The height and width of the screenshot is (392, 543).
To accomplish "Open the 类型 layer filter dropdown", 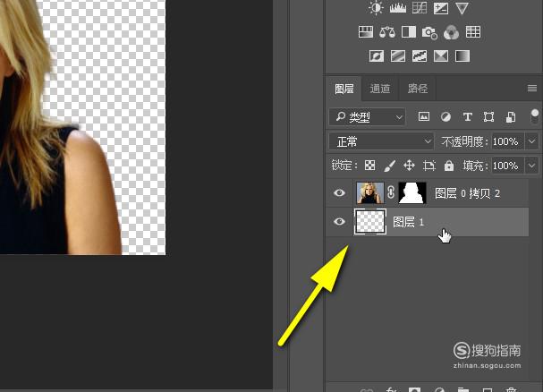I will (367, 117).
